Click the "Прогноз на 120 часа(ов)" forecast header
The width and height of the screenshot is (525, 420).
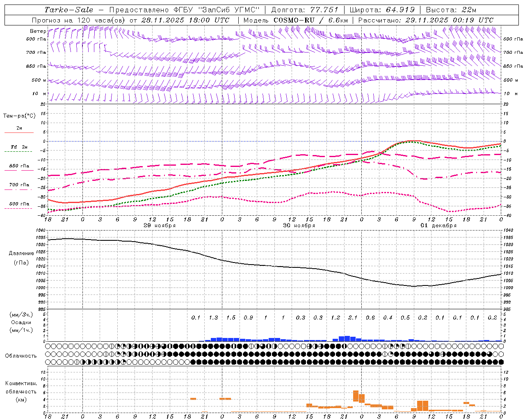(79, 20)
